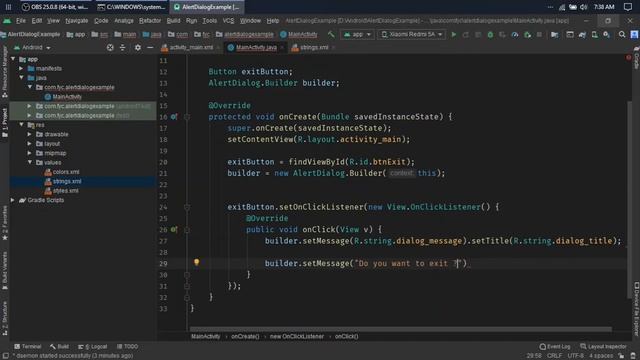Open the Build tool window button
The height and width of the screenshot is (360, 640).
[59, 347]
